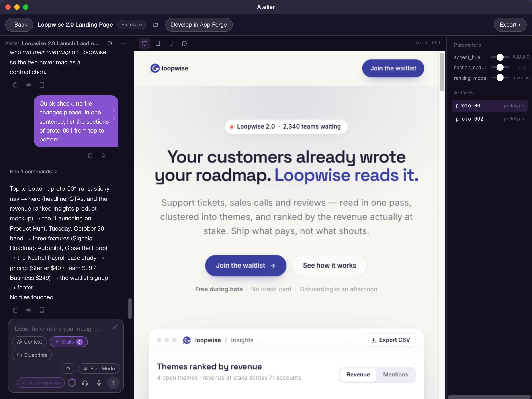Click the 'Loopwise 2.0 Landing Page' project title
Image resolution: width=532 pixels, height=399 pixels.
75,25
